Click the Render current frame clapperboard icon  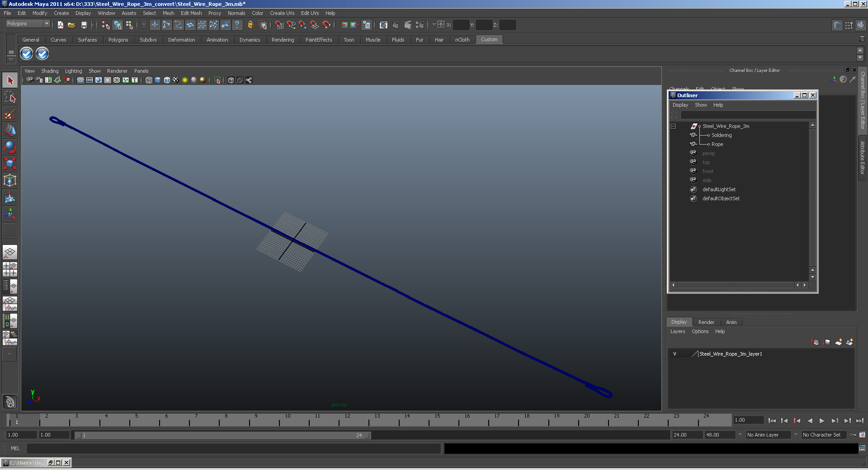[x=396, y=25]
